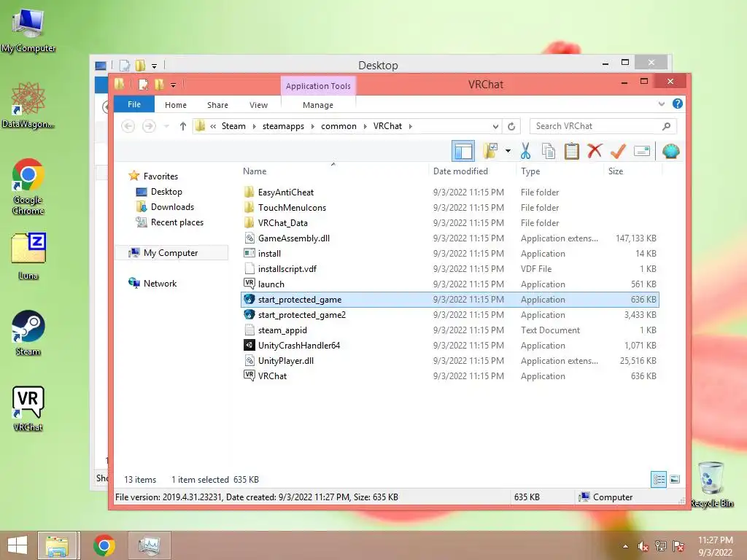Viewport: 747px width, 560px height.
Task: Open Task Manager taskbar icon
Action: (149, 545)
